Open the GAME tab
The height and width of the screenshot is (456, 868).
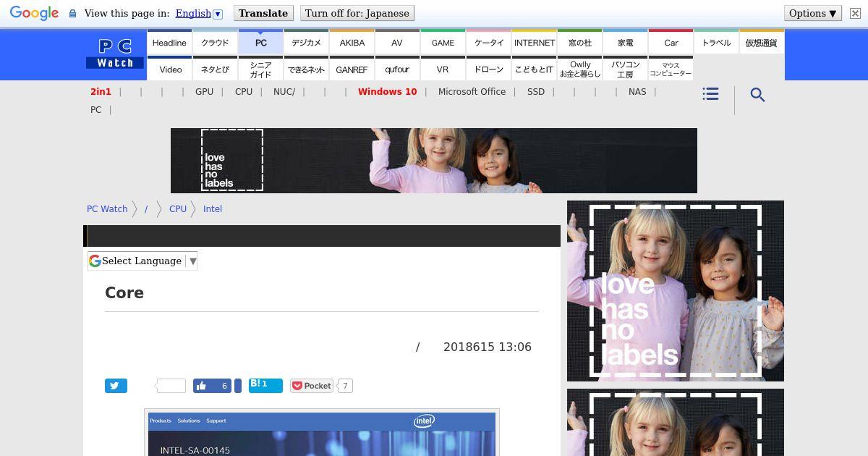443,42
